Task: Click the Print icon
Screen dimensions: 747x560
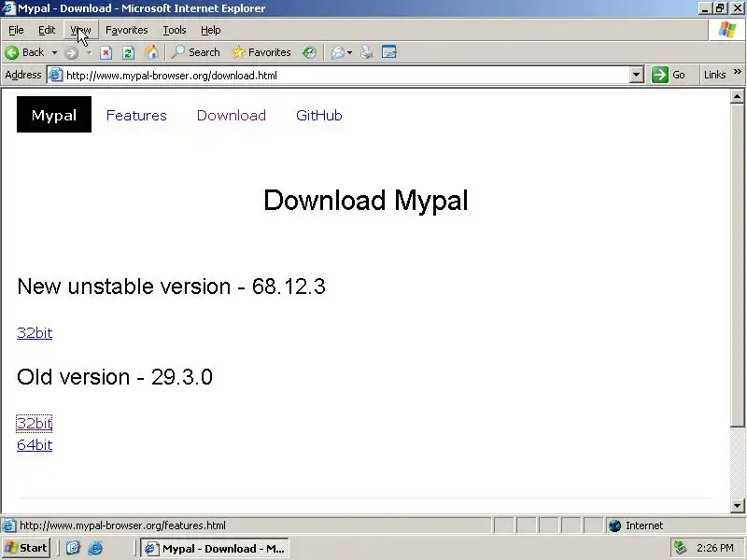Action: pos(366,52)
